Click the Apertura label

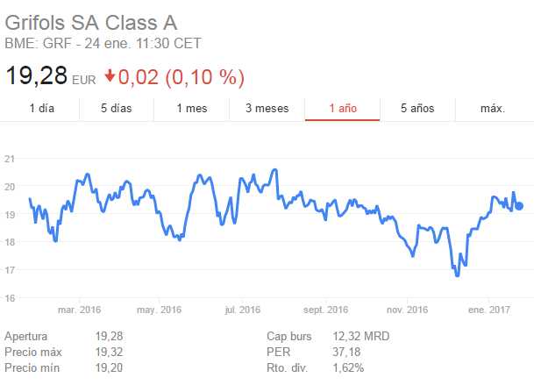[x=27, y=336]
